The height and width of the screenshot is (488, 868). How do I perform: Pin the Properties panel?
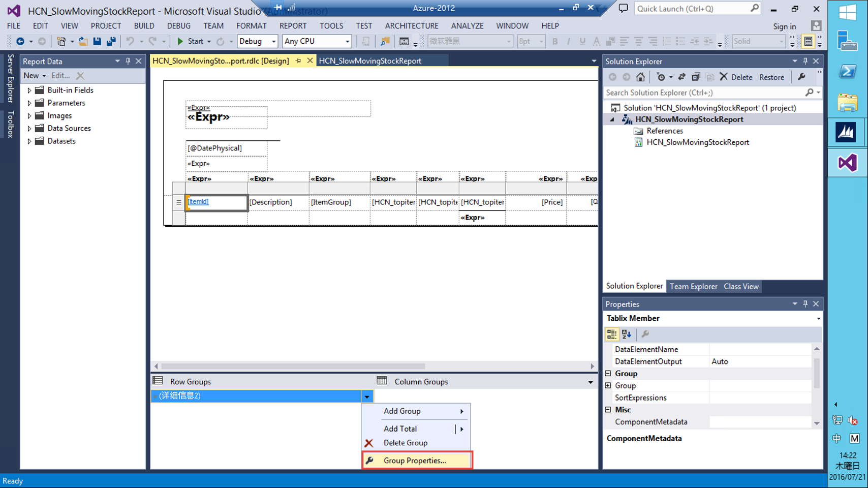pos(805,304)
